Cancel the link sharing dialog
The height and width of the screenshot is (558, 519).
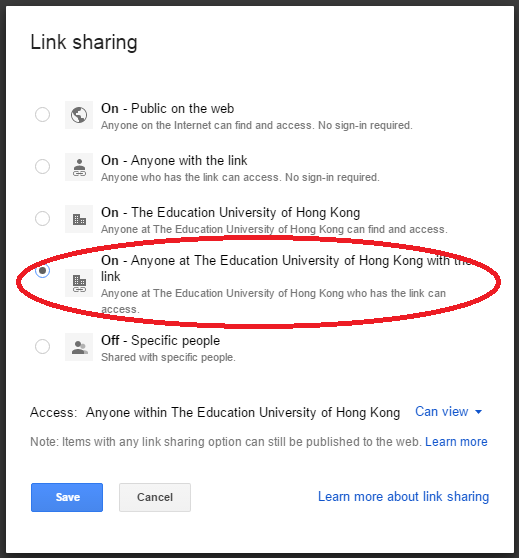(155, 497)
